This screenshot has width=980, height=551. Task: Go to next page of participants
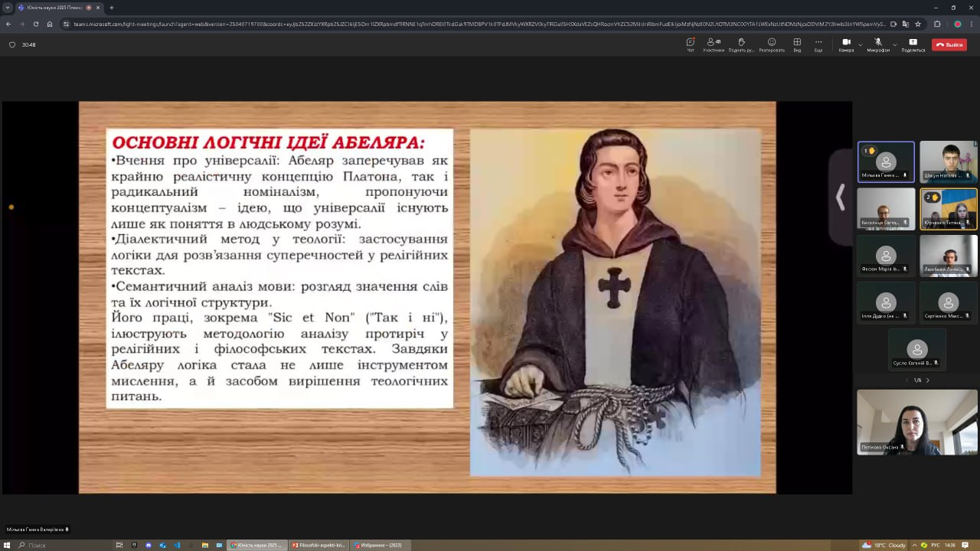(928, 380)
